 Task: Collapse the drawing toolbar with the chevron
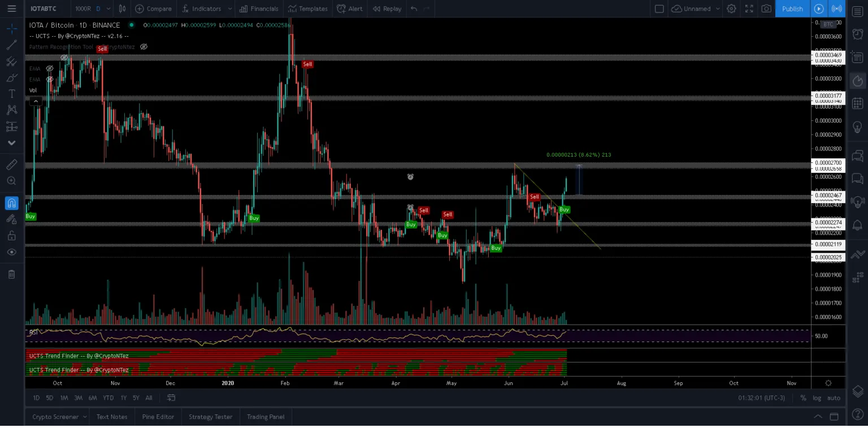11,143
